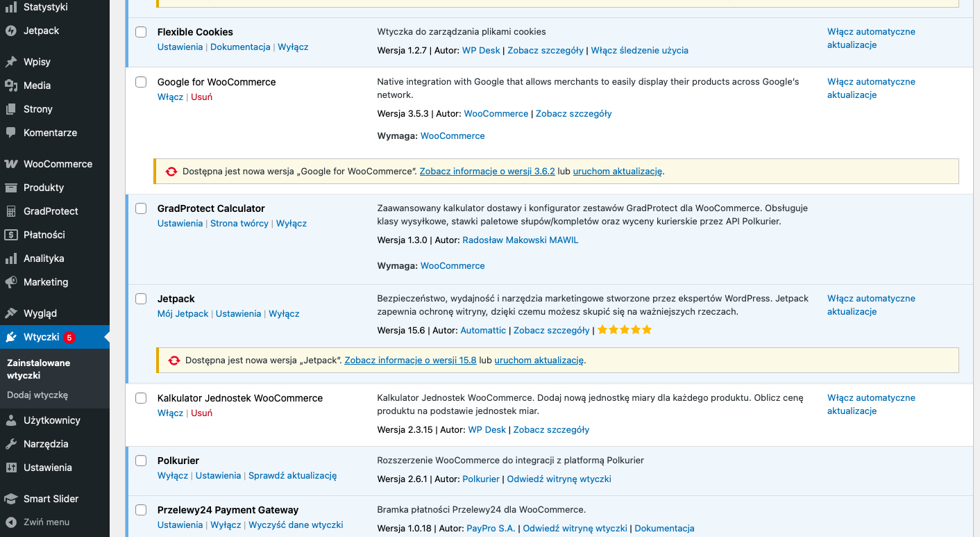This screenshot has width=980, height=537.
Task: Click the Analityka chart icon
Action: pos(11,258)
